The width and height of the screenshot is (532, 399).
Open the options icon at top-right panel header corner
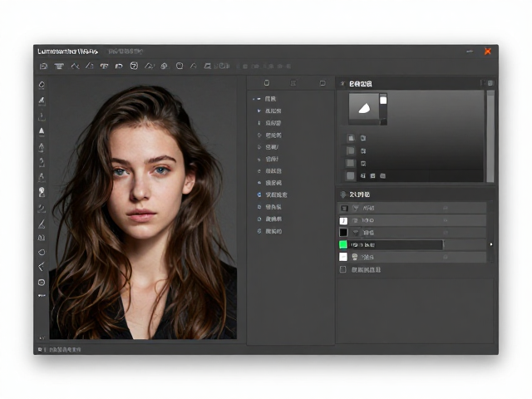click(490, 83)
